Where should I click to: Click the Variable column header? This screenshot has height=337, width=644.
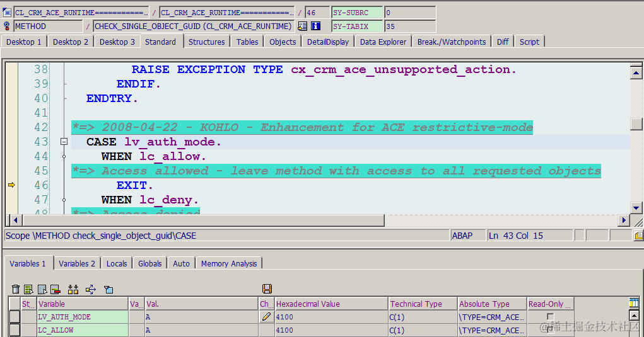tap(83, 304)
